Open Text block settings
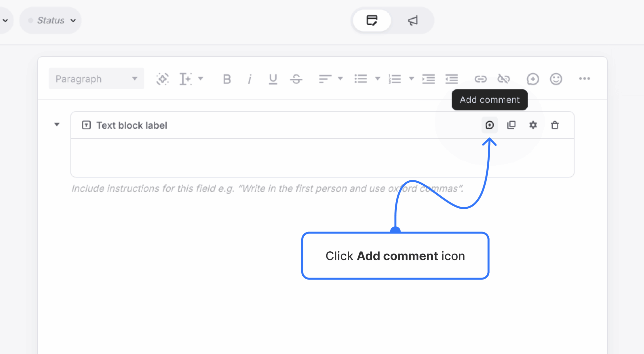Screen dimensions: 644x354 tap(533, 125)
